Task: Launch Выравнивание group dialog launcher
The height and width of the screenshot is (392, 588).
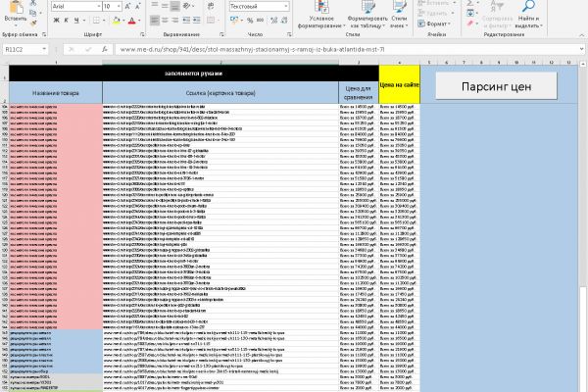Action: click(x=221, y=34)
